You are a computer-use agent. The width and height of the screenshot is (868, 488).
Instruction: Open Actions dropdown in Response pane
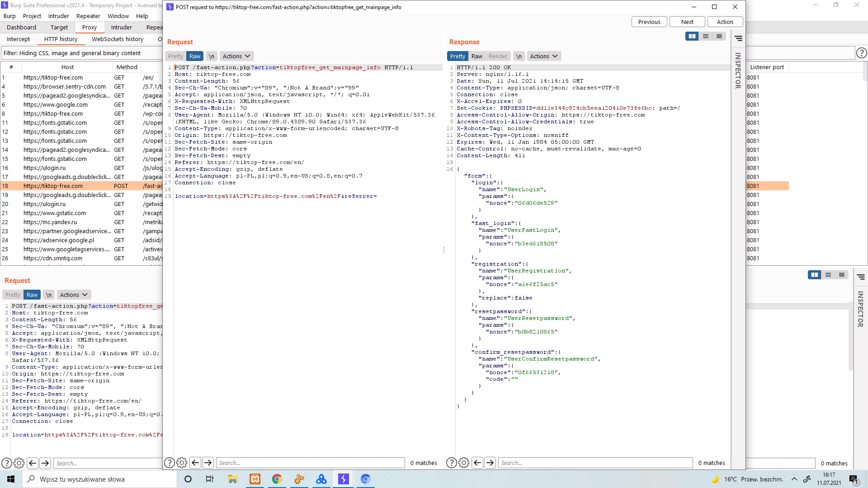tap(544, 56)
